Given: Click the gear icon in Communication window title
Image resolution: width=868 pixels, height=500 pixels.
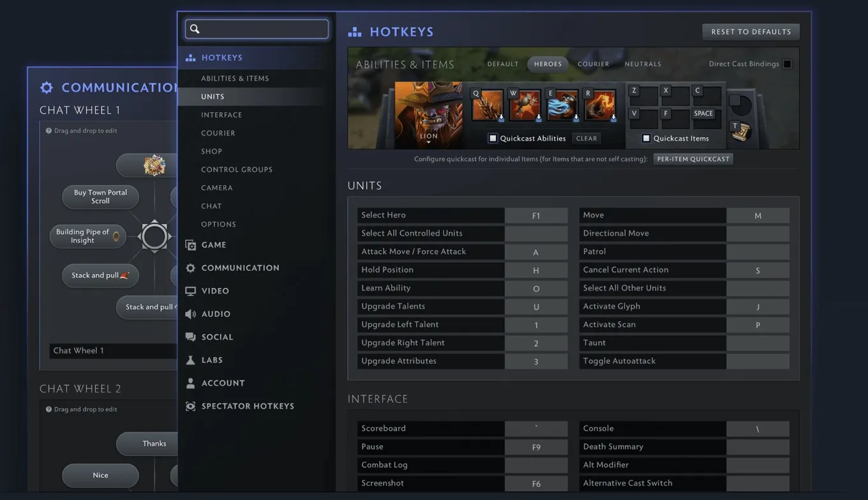Looking at the screenshot, I should click(x=47, y=87).
